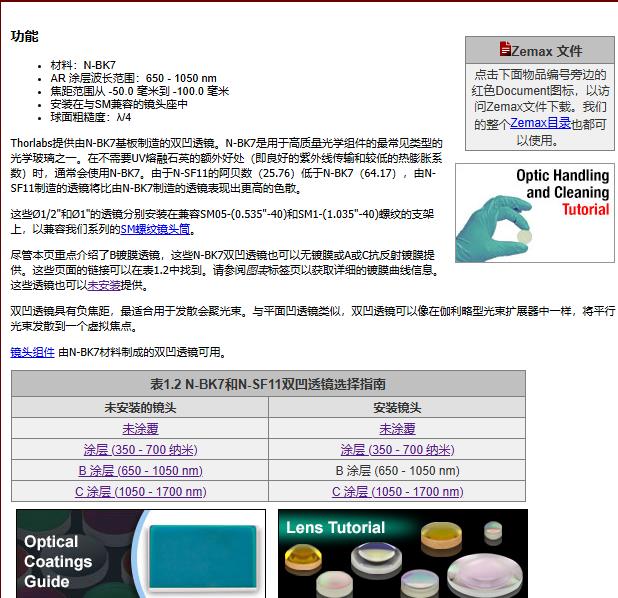The width and height of the screenshot is (618, 598).
Task: Open C 涂层 (1050 - 1700 nm) under 安装镜头
Action: (397, 491)
